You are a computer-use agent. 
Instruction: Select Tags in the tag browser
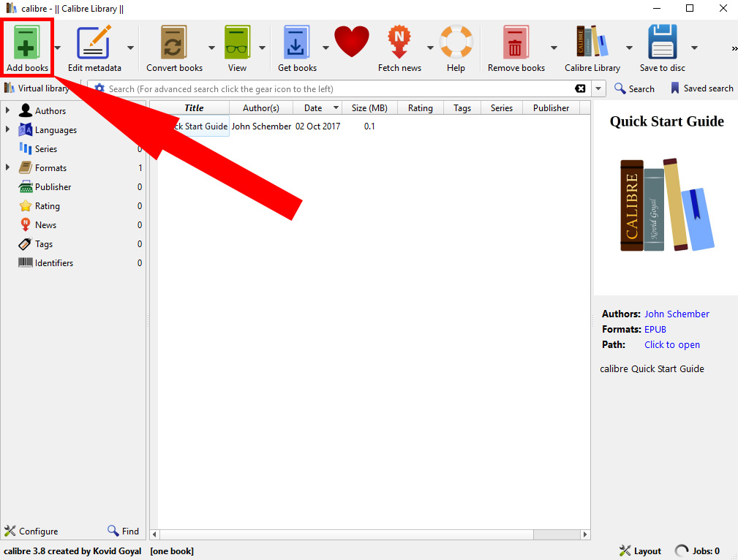coord(43,243)
